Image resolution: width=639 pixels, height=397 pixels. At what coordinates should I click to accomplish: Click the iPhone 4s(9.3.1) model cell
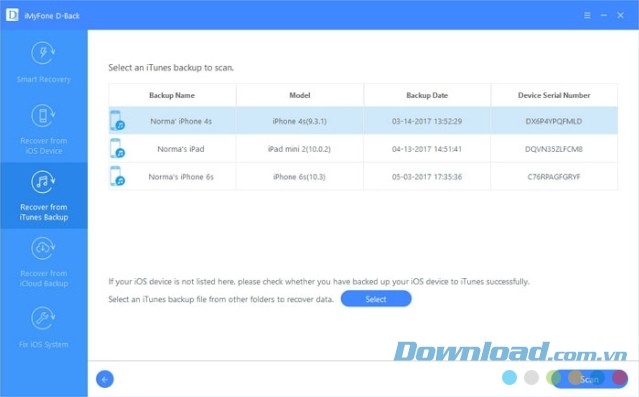(300, 121)
